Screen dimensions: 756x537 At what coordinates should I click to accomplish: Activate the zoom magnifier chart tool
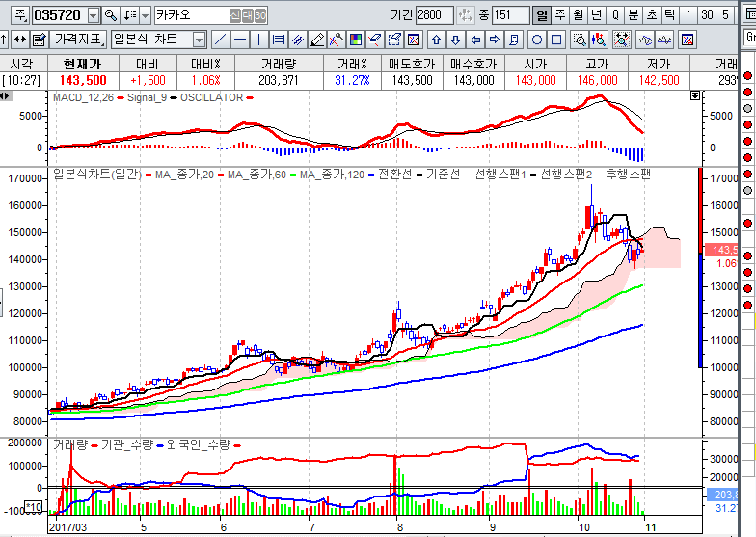point(578,40)
